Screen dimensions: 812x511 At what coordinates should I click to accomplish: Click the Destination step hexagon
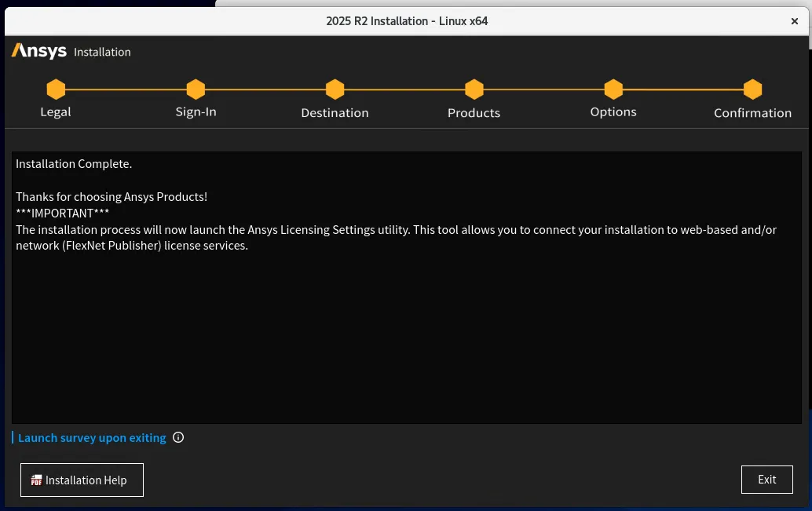tap(335, 89)
